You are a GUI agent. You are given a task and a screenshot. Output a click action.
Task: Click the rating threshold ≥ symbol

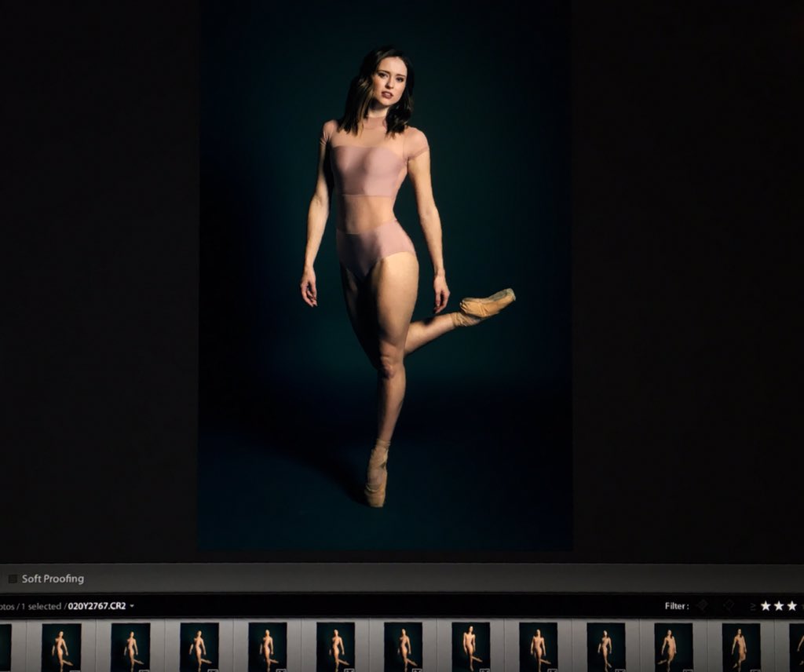[x=752, y=606]
